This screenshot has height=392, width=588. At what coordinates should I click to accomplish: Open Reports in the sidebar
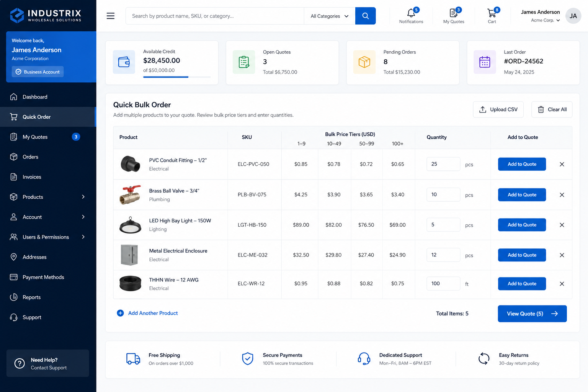(48, 297)
